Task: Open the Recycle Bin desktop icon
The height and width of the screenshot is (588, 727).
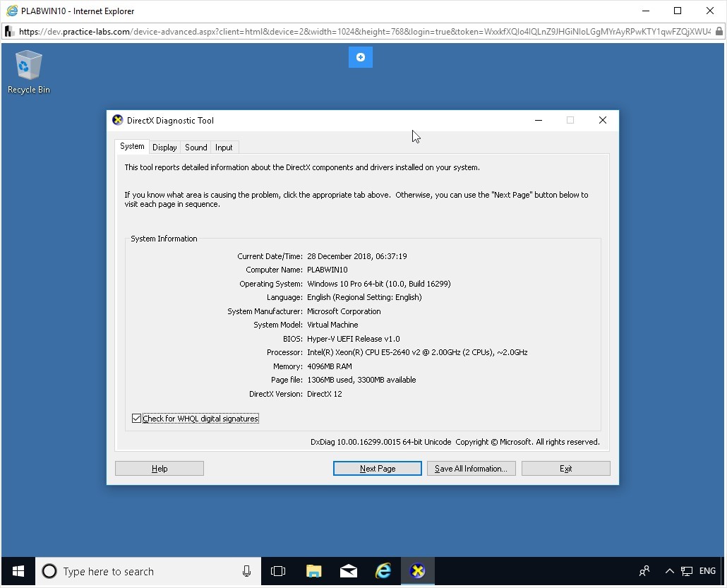Action: pyautogui.click(x=28, y=72)
